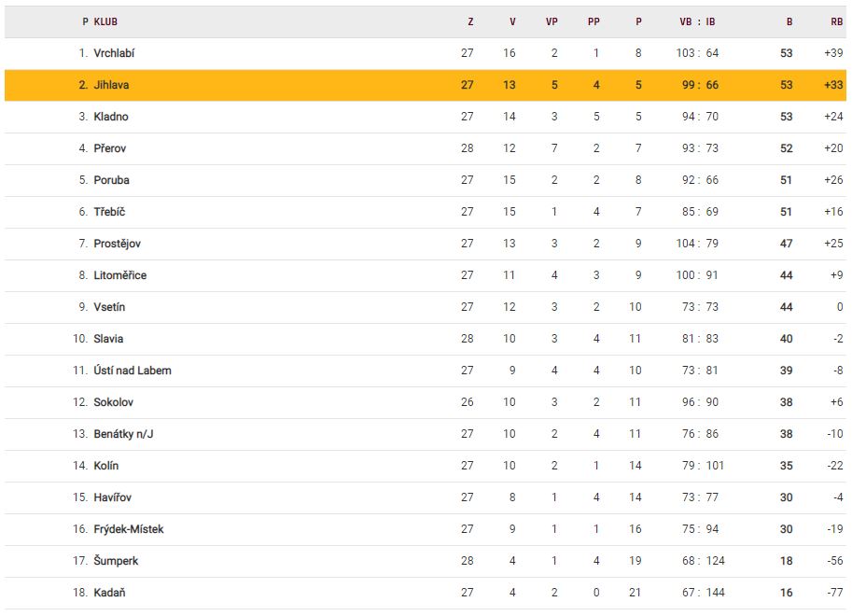Screen dimensions: 852x616
Task: Open Slavia team link
Action: tap(108, 339)
